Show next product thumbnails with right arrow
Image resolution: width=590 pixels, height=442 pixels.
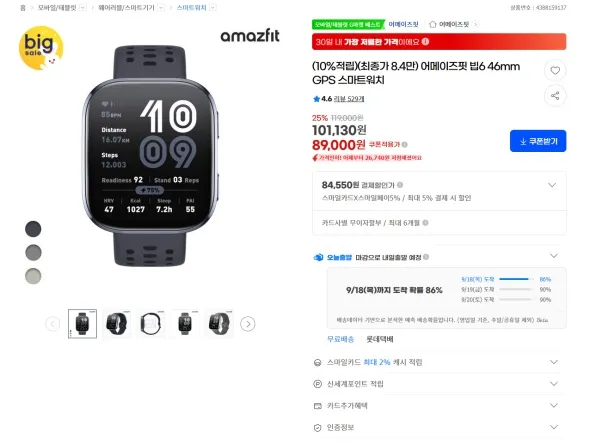[x=248, y=324]
